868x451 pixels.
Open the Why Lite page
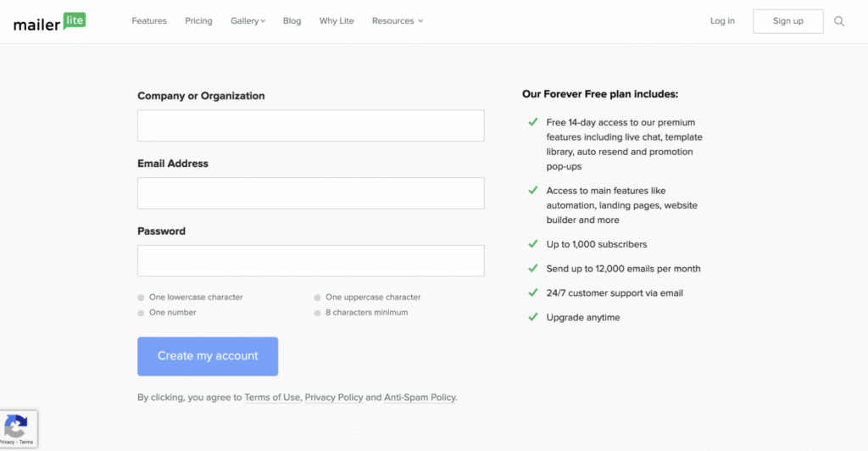coord(337,21)
